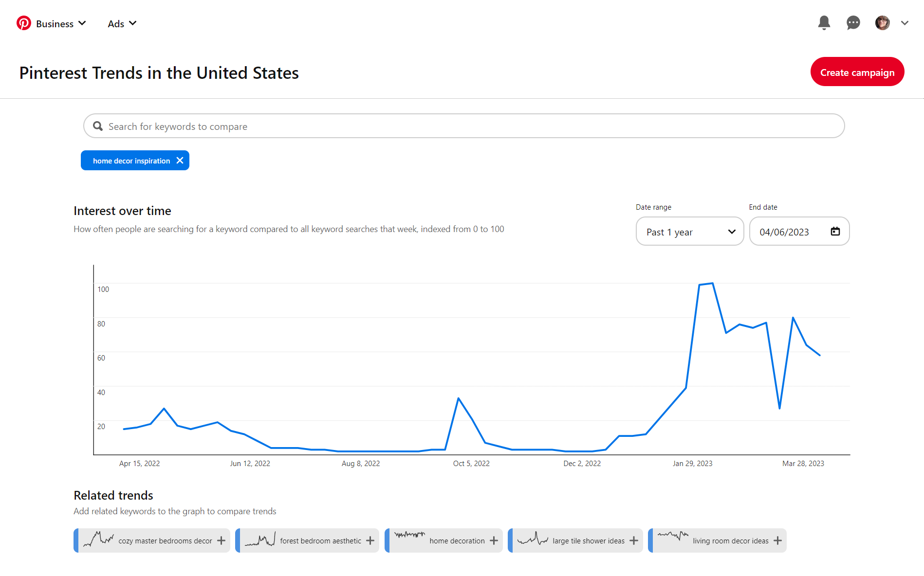Open the notifications bell
Screen dimensions: 924x576
tap(824, 23)
